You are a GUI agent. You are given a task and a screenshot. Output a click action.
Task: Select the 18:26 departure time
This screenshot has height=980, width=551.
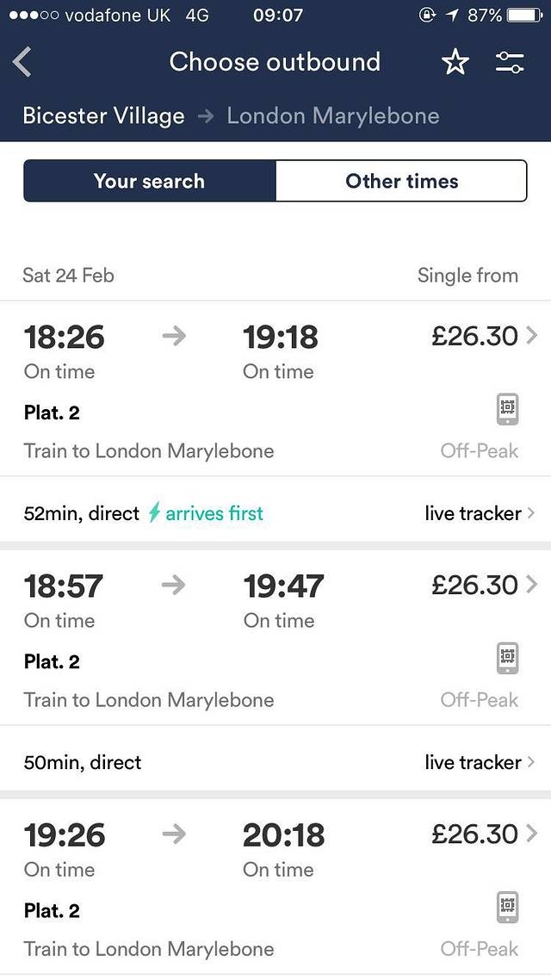pos(64,337)
